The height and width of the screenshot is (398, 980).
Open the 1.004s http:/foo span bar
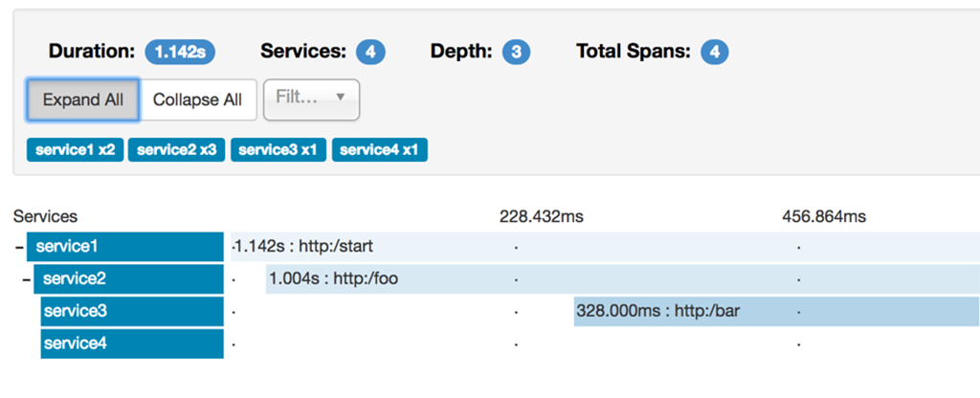(622, 279)
